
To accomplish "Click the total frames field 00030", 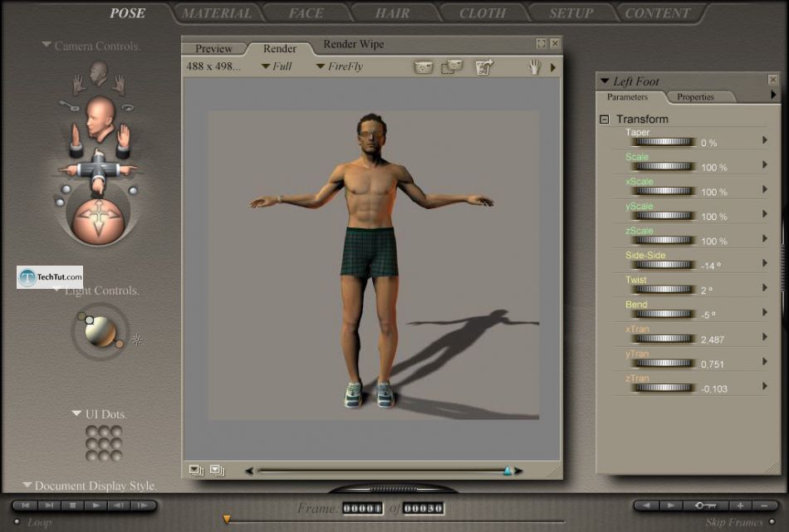I will click(x=424, y=509).
